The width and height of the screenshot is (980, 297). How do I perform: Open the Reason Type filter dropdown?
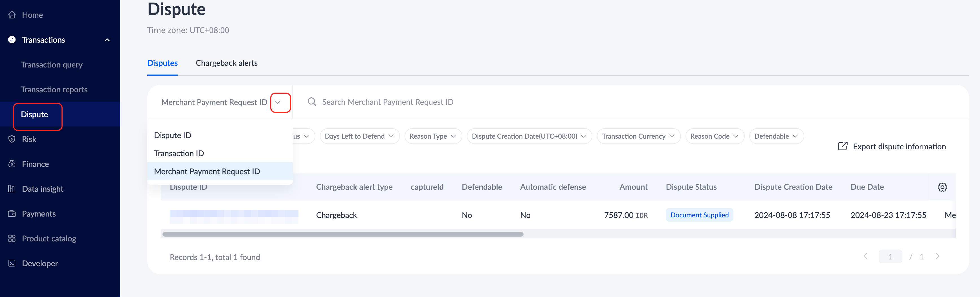[x=432, y=136]
